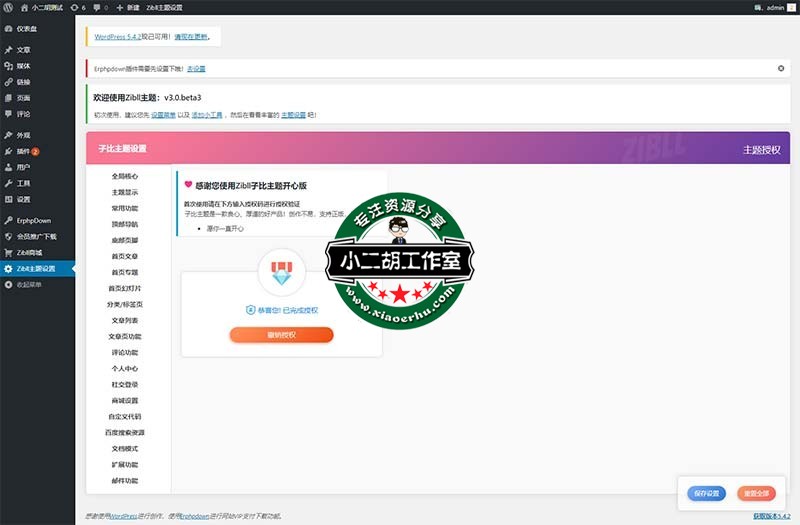800x525 pixels.
Task: Dismiss the Erphpdown notice with close icon
Action: tap(781, 68)
